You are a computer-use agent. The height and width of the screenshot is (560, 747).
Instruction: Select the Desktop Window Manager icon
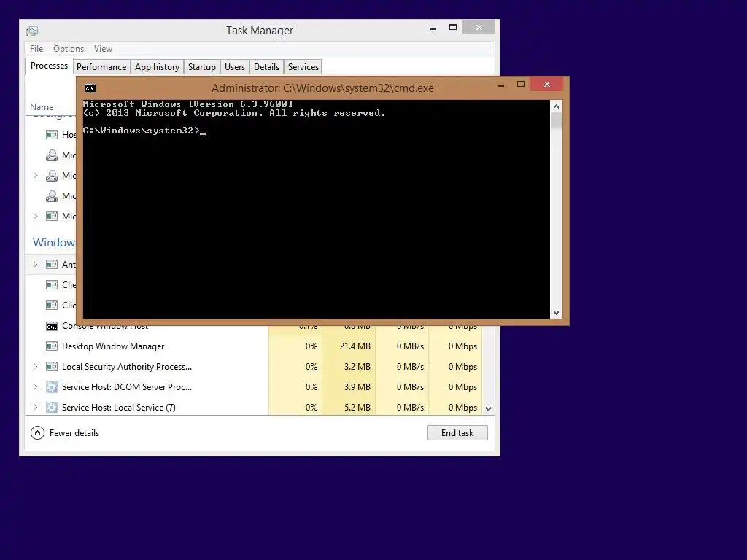click(52, 346)
